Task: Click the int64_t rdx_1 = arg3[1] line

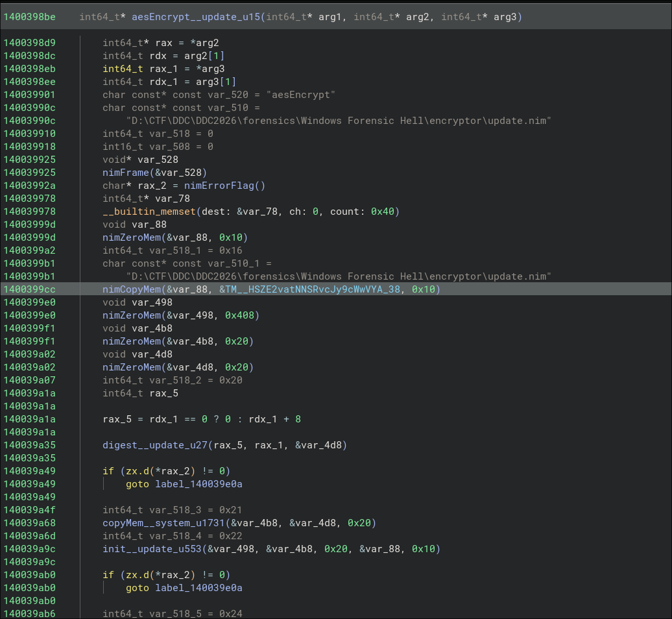Action: [x=169, y=82]
